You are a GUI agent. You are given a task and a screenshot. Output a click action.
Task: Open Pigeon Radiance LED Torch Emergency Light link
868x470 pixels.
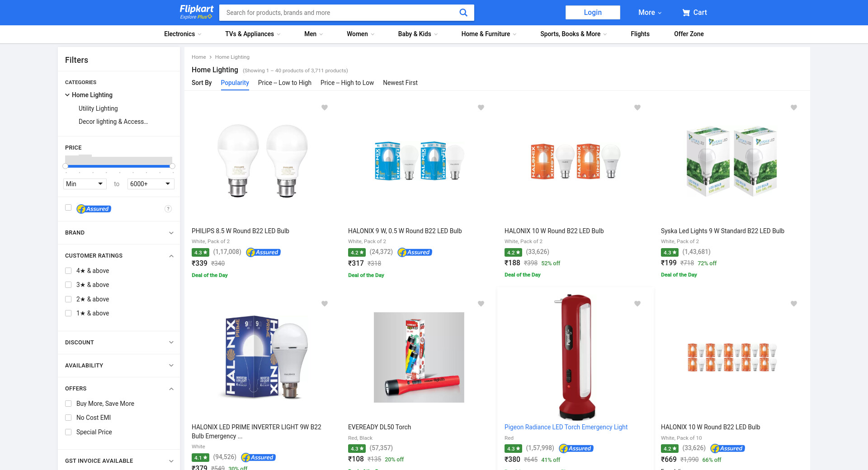click(x=566, y=427)
